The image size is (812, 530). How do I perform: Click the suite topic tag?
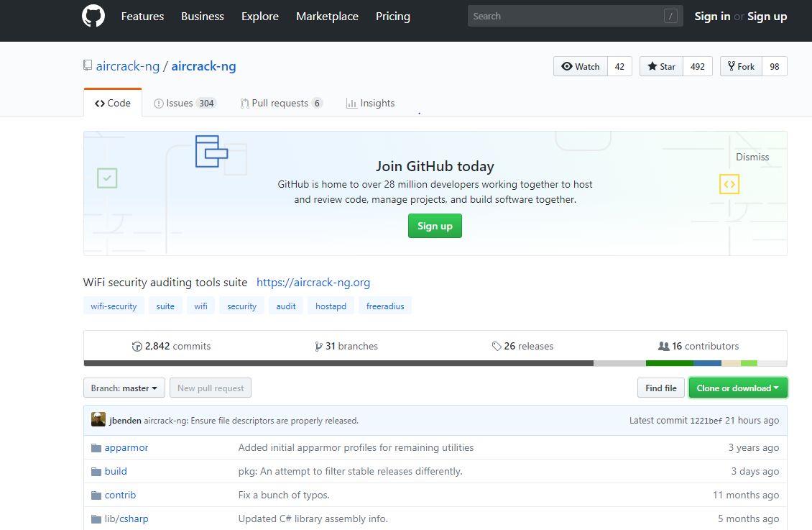click(165, 306)
